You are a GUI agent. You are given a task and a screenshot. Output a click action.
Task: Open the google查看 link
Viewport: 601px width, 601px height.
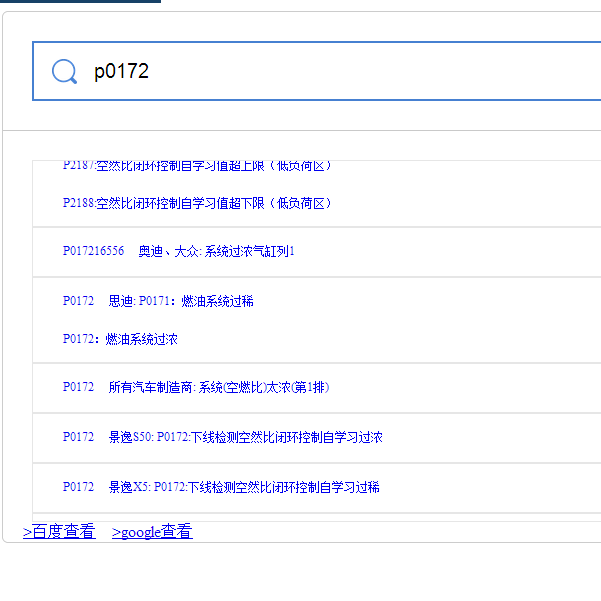tap(152, 532)
